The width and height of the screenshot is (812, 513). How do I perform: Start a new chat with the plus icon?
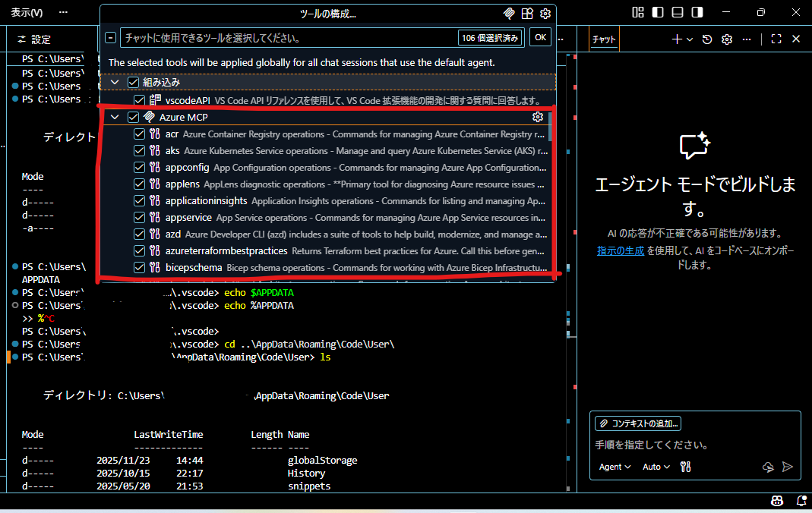(x=677, y=39)
